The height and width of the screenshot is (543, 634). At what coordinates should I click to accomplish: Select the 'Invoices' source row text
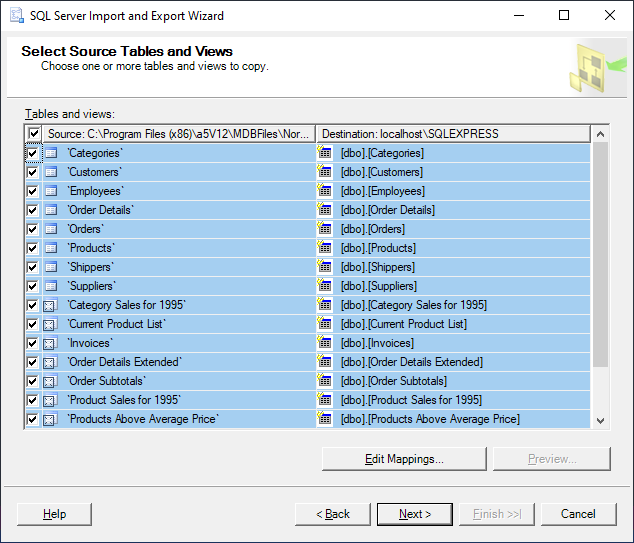point(90,343)
